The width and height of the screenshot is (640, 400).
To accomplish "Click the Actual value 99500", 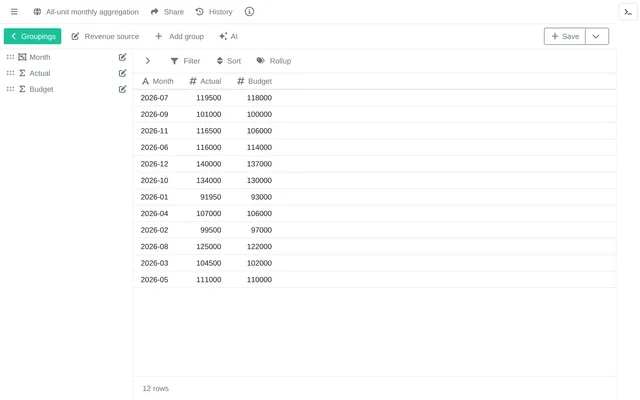I will pyautogui.click(x=211, y=230).
